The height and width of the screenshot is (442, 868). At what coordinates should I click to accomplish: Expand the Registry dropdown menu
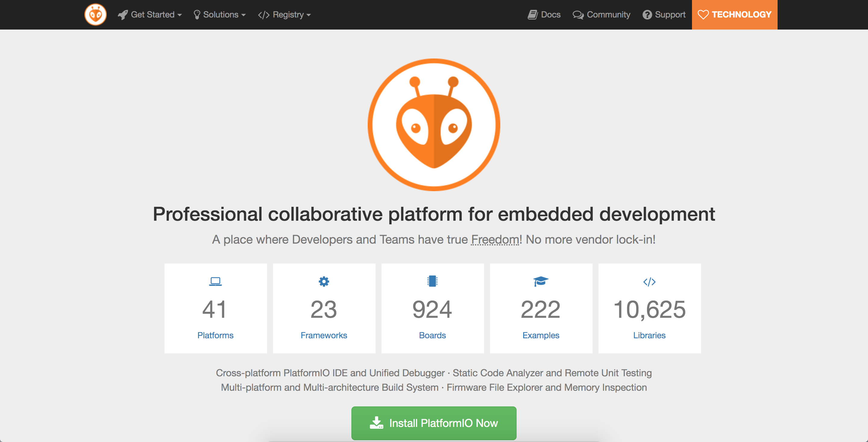pyautogui.click(x=288, y=15)
